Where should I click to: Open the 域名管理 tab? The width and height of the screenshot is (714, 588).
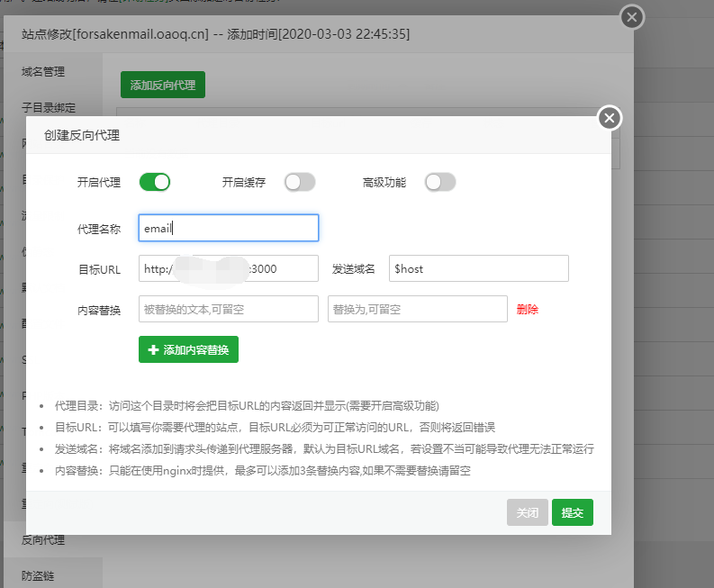tap(43, 72)
